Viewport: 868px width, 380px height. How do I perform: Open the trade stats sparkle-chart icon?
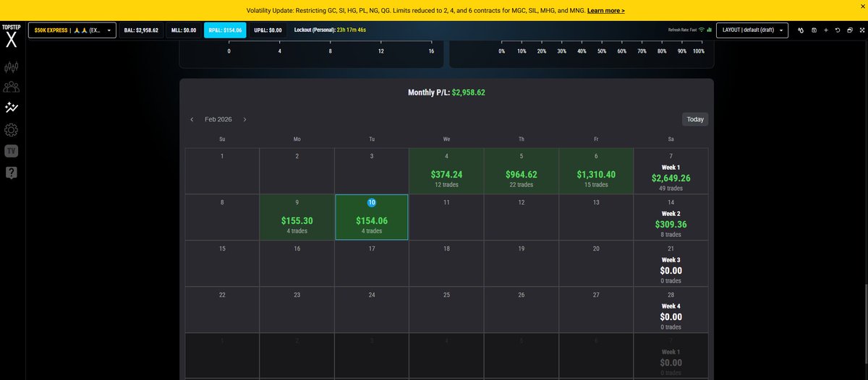11,108
